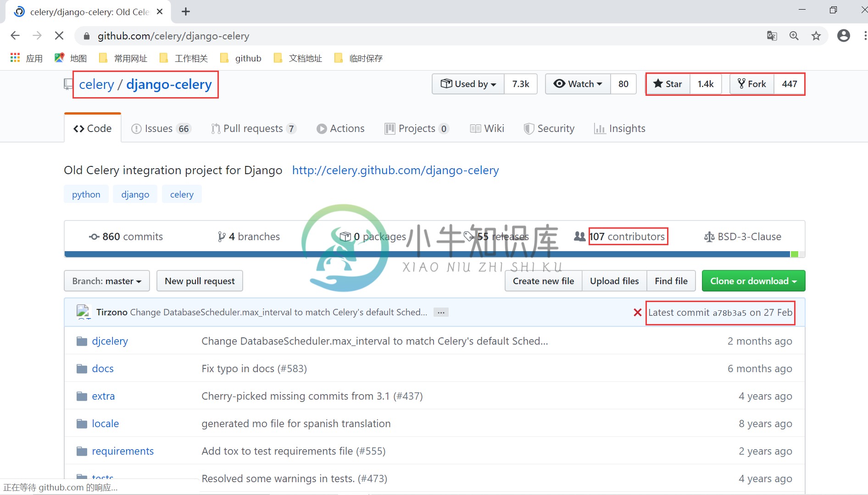Open the Apps grid shortcut in bookmarks bar
This screenshot has height=495, width=868.
coord(27,58)
